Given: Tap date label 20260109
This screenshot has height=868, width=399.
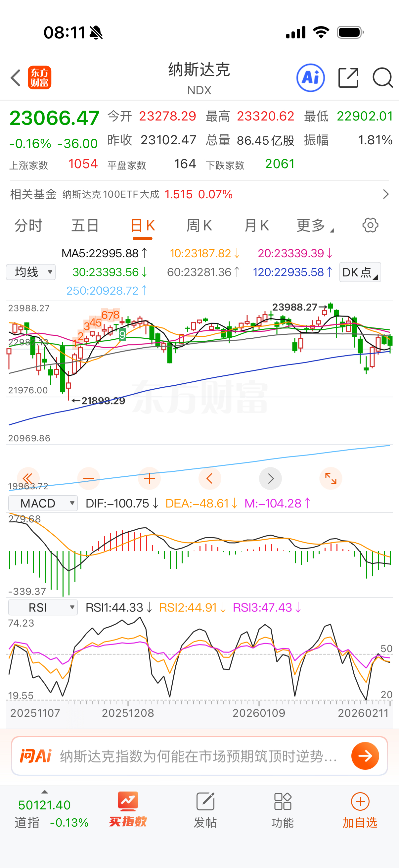Looking at the screenshot, I should (x=259, y=713).
